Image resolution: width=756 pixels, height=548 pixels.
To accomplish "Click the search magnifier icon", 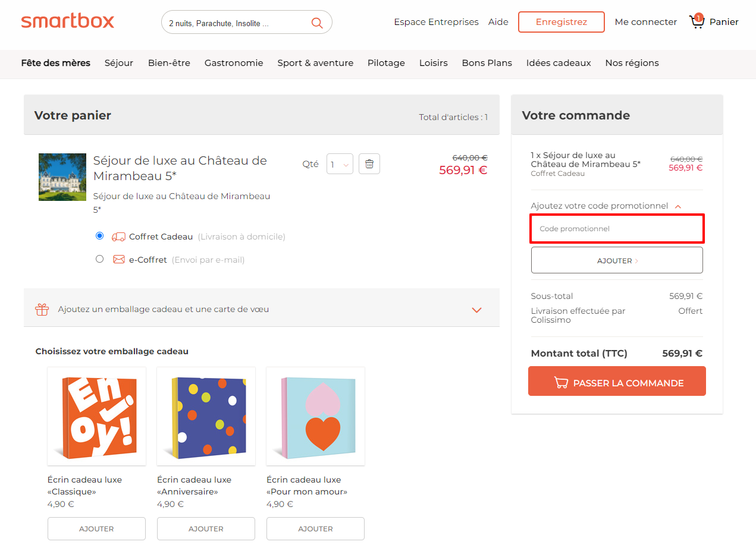I will point(317,23).
